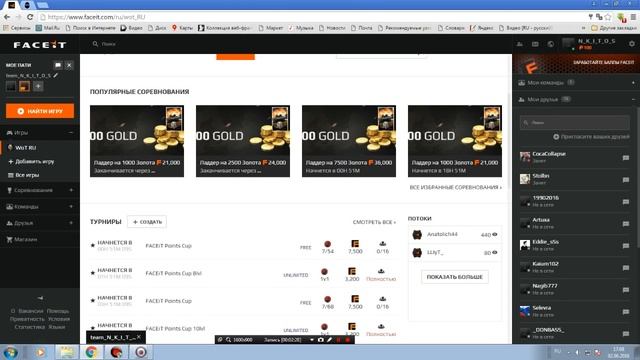Open the Anatolich44 stream
640x360 pixels.
point(455,234)
